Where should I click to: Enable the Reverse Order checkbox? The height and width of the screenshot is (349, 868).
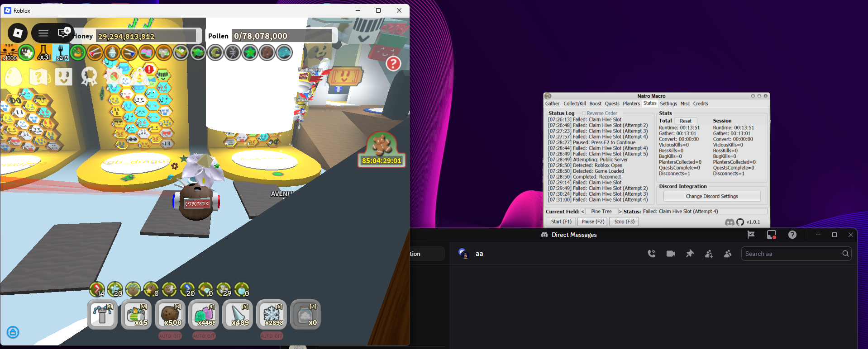(x=584, y=113)
